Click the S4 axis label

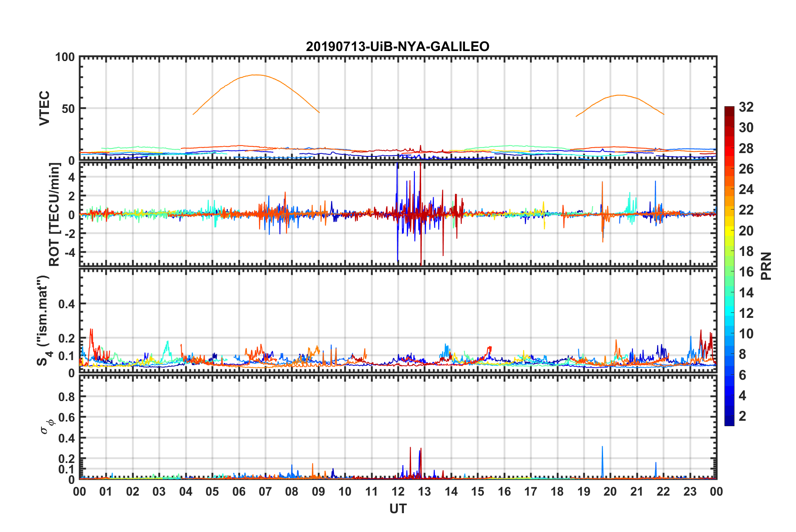coord(43,320)
